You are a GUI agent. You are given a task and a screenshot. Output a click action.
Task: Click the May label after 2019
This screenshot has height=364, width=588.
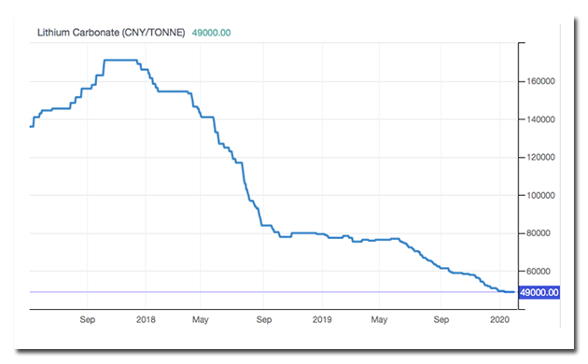[x=379, y=319]
